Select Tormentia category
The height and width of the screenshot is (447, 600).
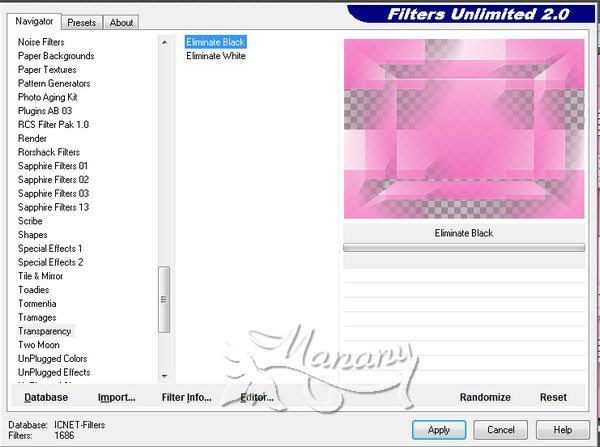tap(37, 304)
